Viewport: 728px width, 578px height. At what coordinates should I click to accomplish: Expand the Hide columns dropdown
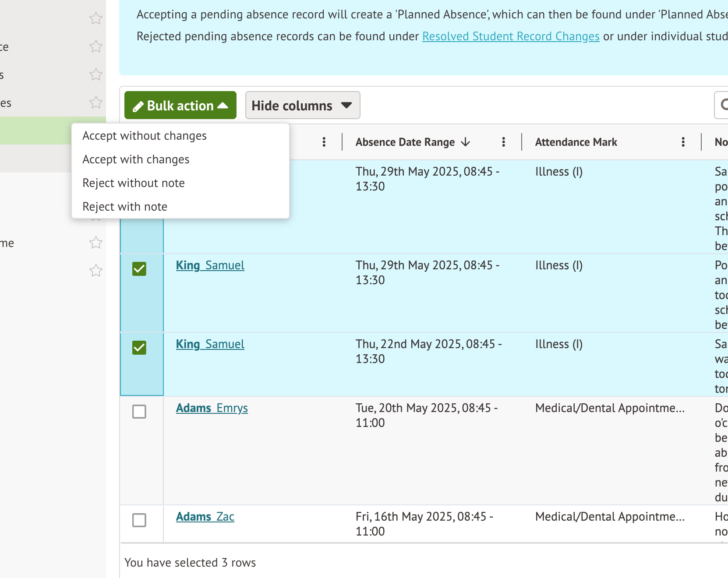coord(302,106)
